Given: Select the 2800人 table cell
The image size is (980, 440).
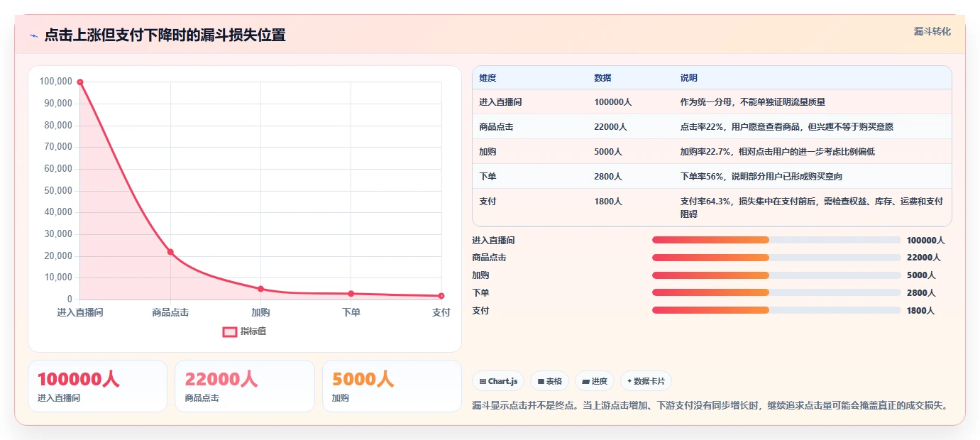Looking at the screenshot, I should [x=630, y=176].
